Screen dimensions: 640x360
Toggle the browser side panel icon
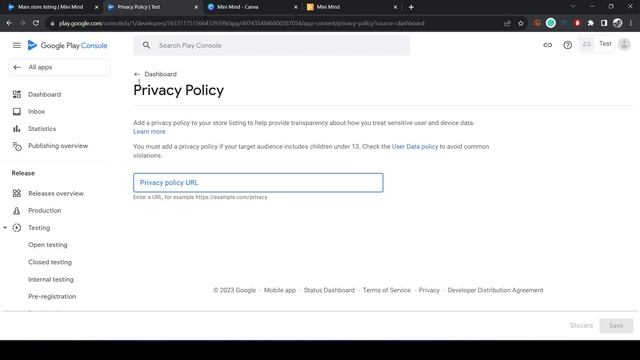click(604, 23)
